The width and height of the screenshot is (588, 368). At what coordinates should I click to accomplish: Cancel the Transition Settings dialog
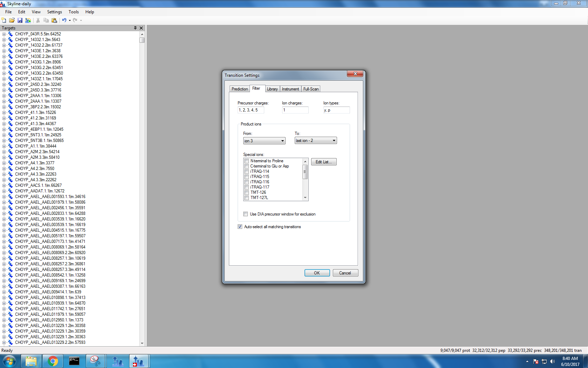point(345,273)
